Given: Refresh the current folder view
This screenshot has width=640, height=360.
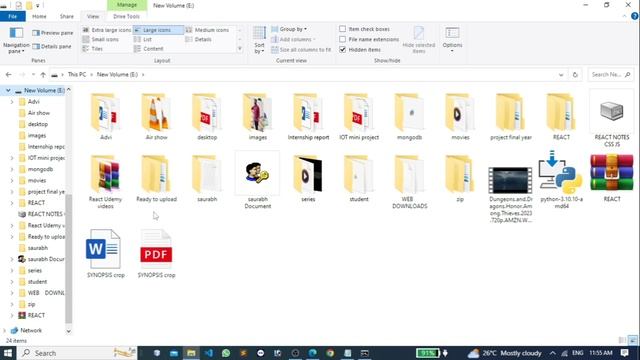Looking at the screenshot, I should coord(575,75).
